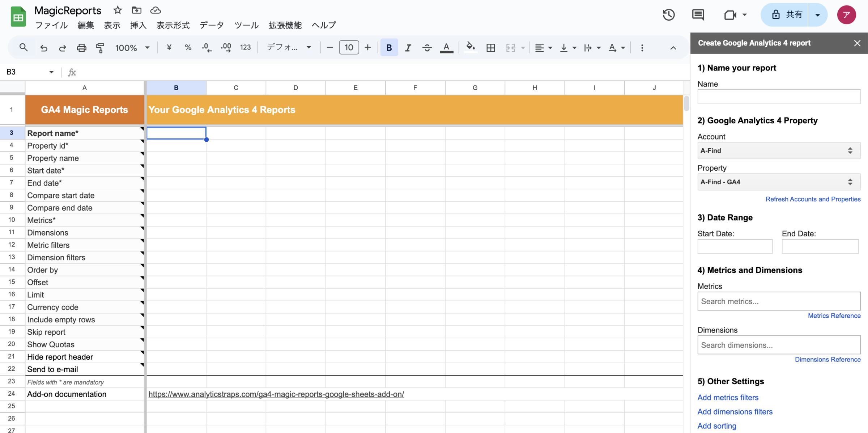Move document using the folder icon

tap(136, 10)
